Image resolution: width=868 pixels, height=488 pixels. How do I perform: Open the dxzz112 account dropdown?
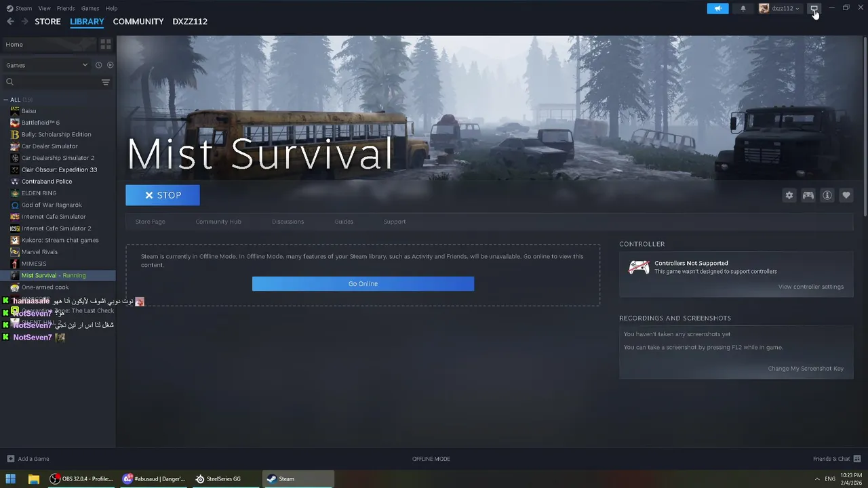(x=779, y=8)
